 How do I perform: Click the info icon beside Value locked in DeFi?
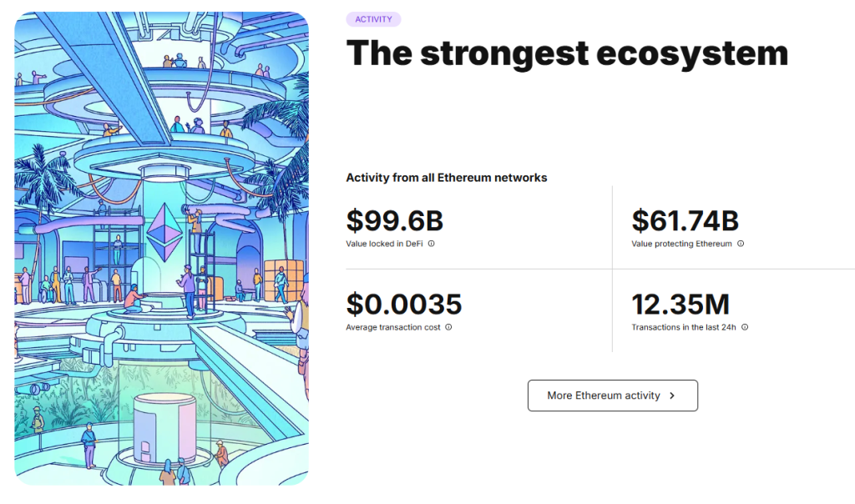coord(429,243)
